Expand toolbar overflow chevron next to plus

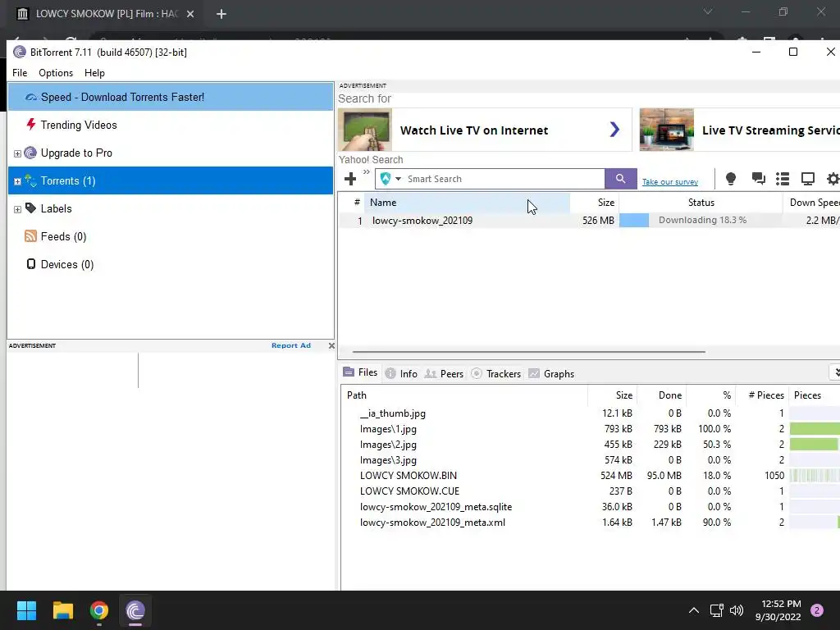(367, 172)
